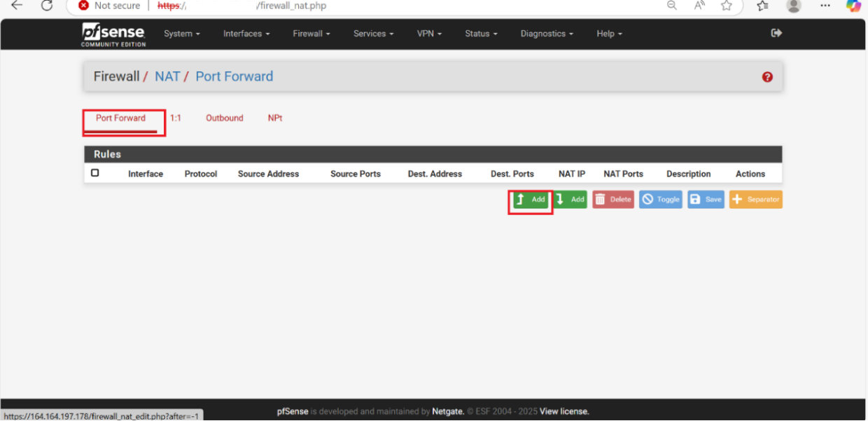
Task: Open the Services dropdown menu
Action: click(x=373, y=34)
